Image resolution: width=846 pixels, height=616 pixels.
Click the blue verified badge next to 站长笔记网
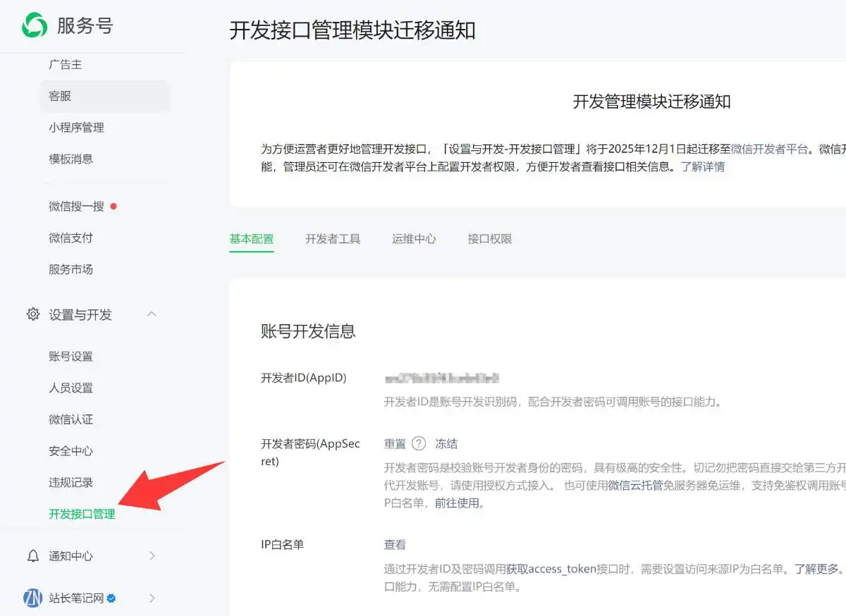110,598
